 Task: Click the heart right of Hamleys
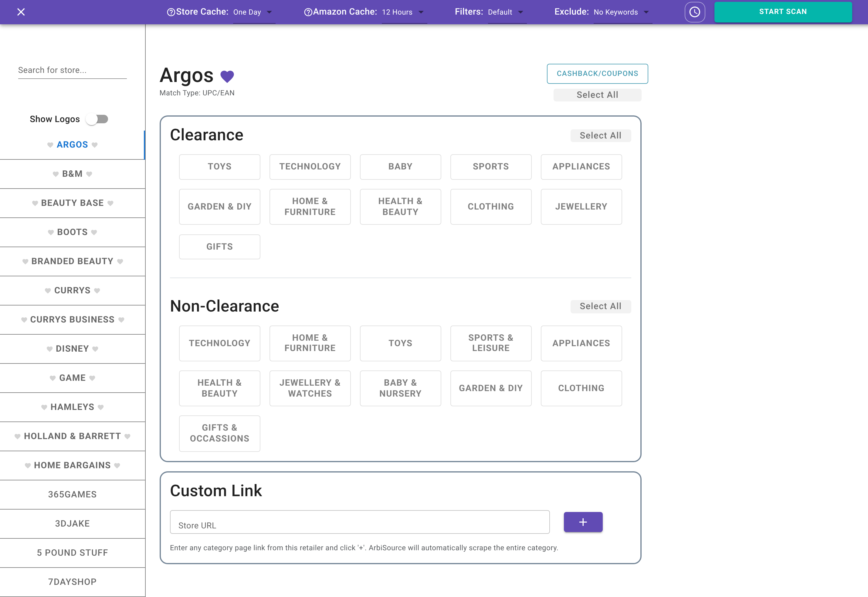(x=100, y=407)
